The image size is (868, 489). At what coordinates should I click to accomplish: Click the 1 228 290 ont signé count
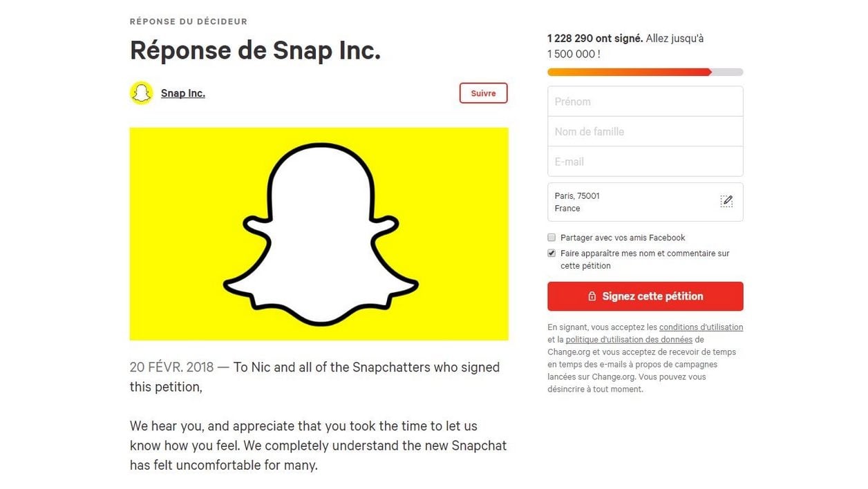pyautogui.click(x=594, y=39)
